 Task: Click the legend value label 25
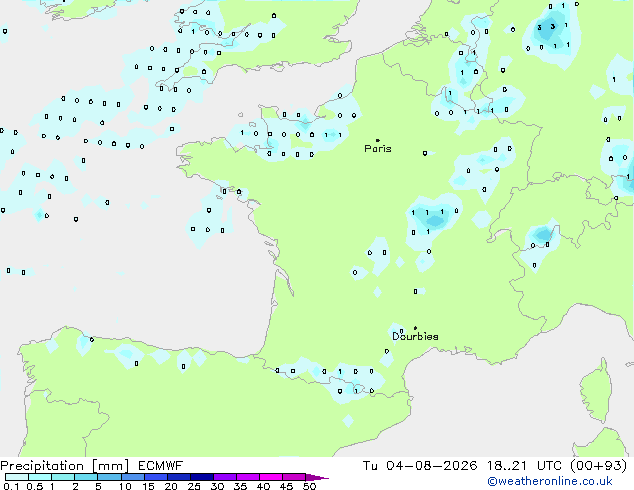[194, 486]
